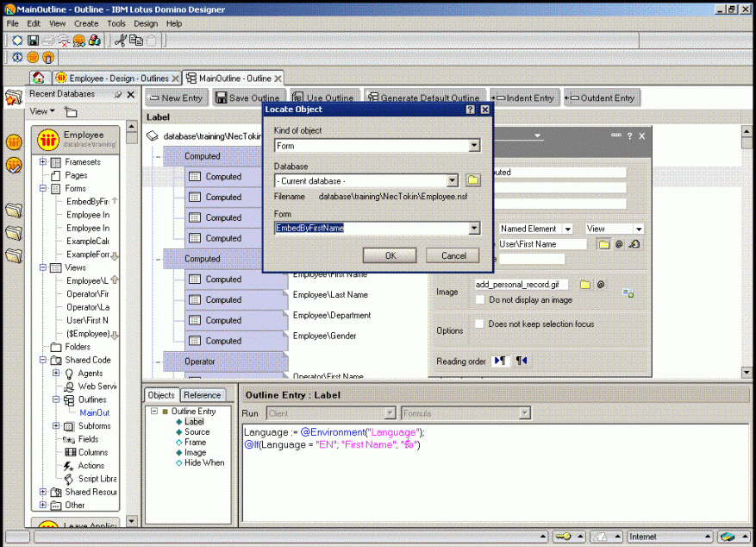Viewport: 756px width, 547px height.
Task: Click the Indent Entry button
Action: tap(525, 97)
